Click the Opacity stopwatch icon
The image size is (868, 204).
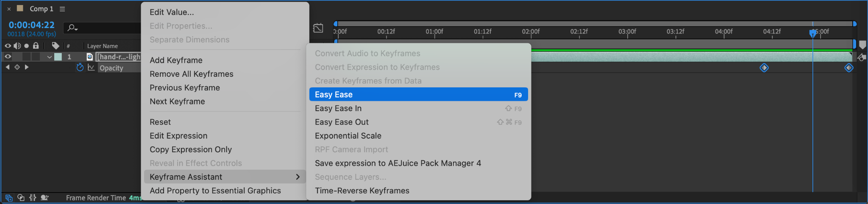click(80, 67)
